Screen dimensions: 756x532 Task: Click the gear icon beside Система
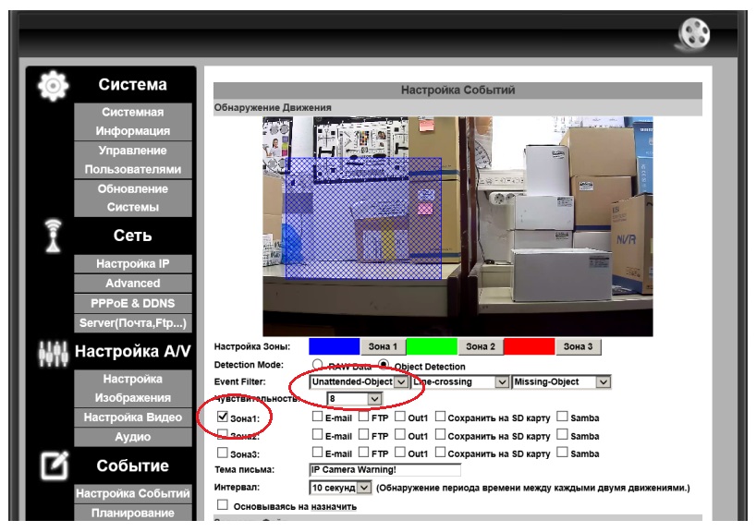pos(53,86)
